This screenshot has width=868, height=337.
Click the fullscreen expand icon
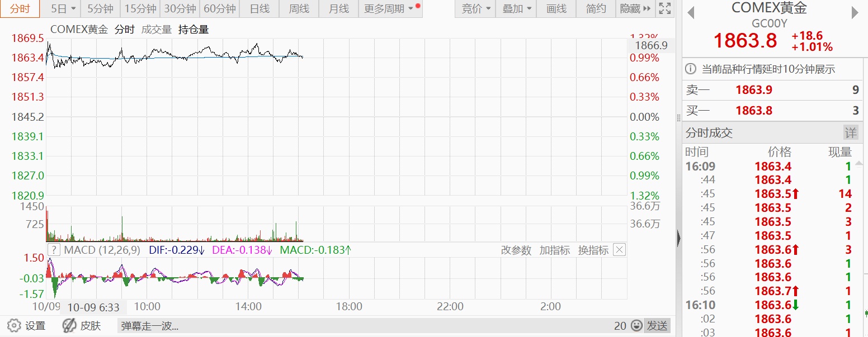coord(664,8)
